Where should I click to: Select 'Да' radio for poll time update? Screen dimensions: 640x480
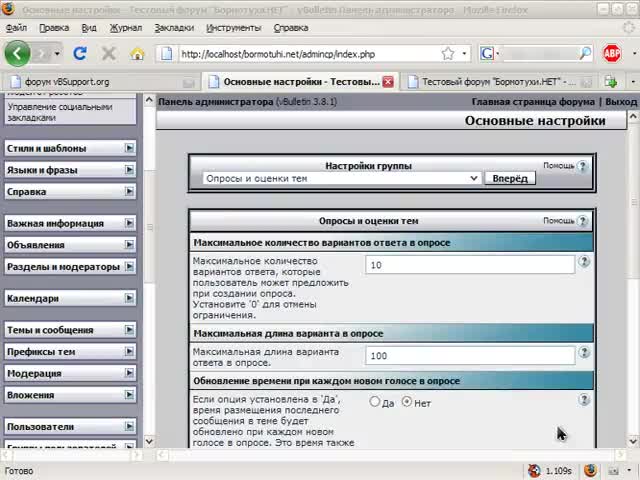coord(375,402)
